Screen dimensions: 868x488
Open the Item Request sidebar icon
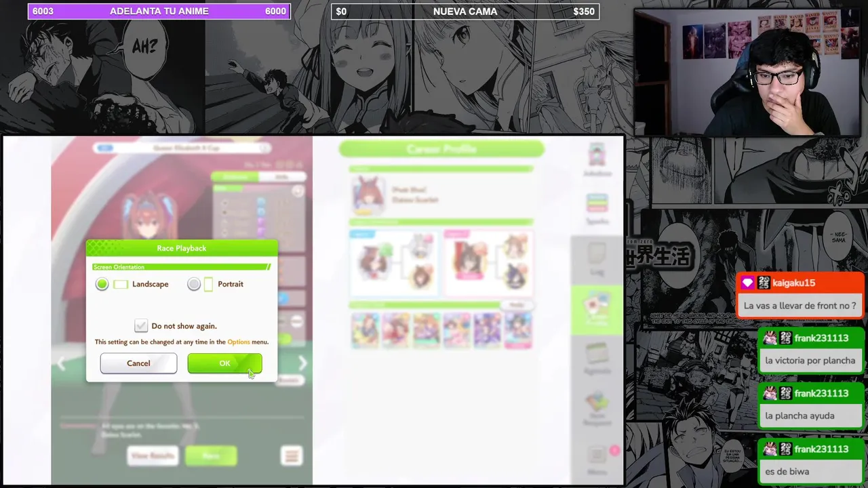tap(597, 409)
